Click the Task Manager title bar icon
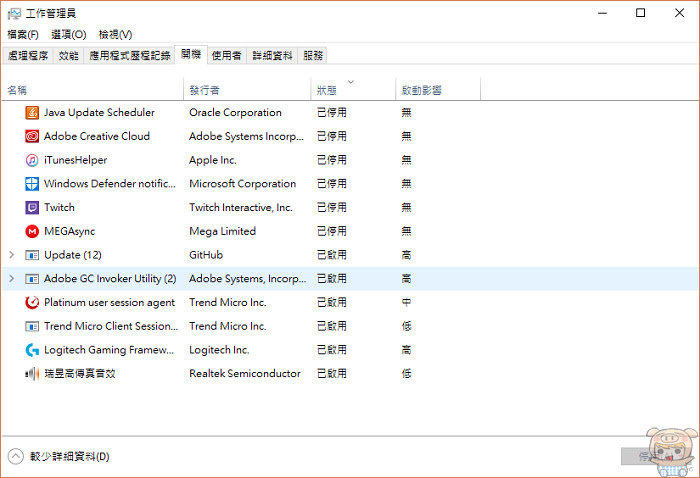This screenshot has height=478, width=700. tap(14, 13)
